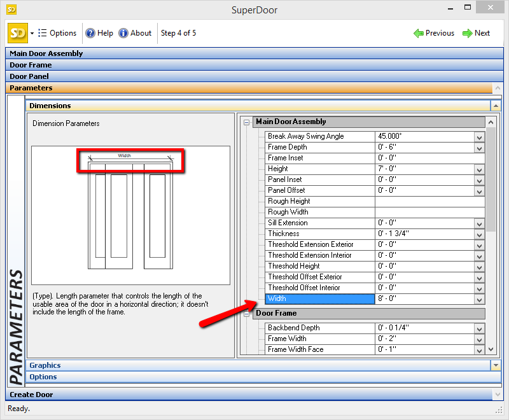The width and height of the screenshot is (509, 420).
Task: Collapse the Dimensions sub-panel header
Action: 258,106
